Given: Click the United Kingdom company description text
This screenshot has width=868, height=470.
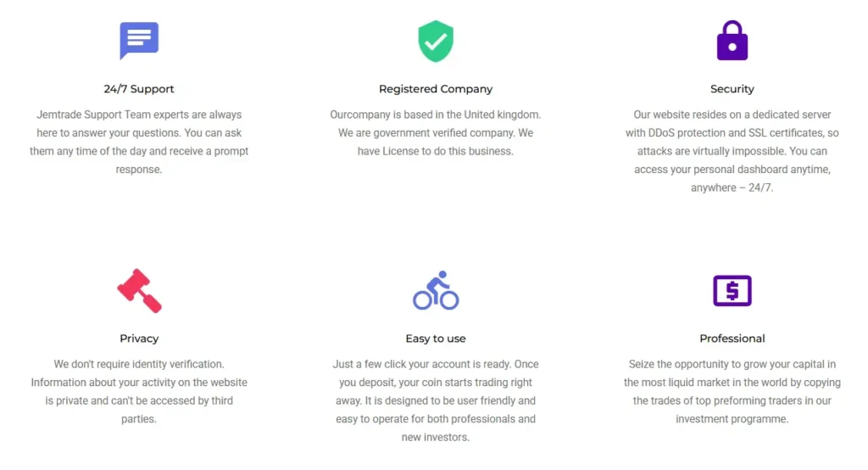Looking at the screenshot, I should click(x=436, y=132).
